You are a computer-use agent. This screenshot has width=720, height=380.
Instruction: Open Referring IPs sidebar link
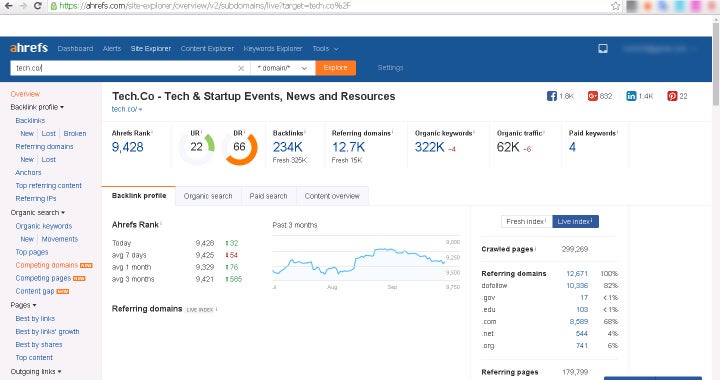[x=36, y=199]
